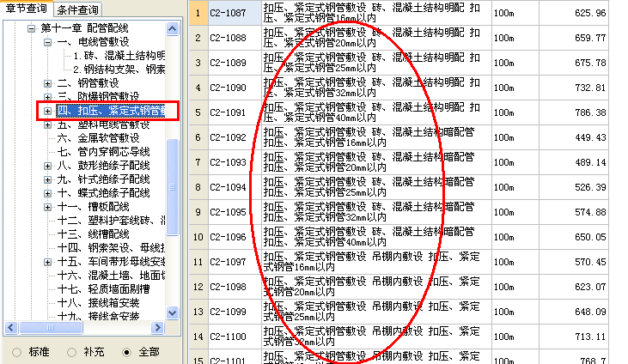
Task: Expand the 三、防爆钢管敷设 node
Action: (47, 97)
